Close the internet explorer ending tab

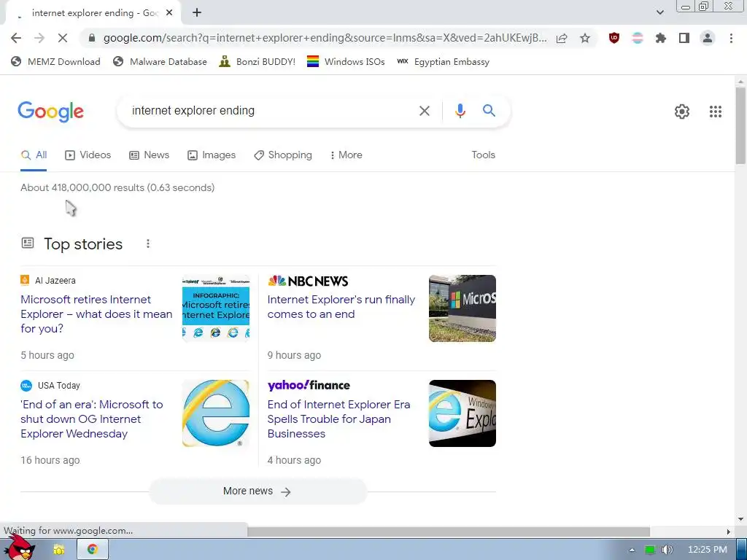click(x=169, y=13)
